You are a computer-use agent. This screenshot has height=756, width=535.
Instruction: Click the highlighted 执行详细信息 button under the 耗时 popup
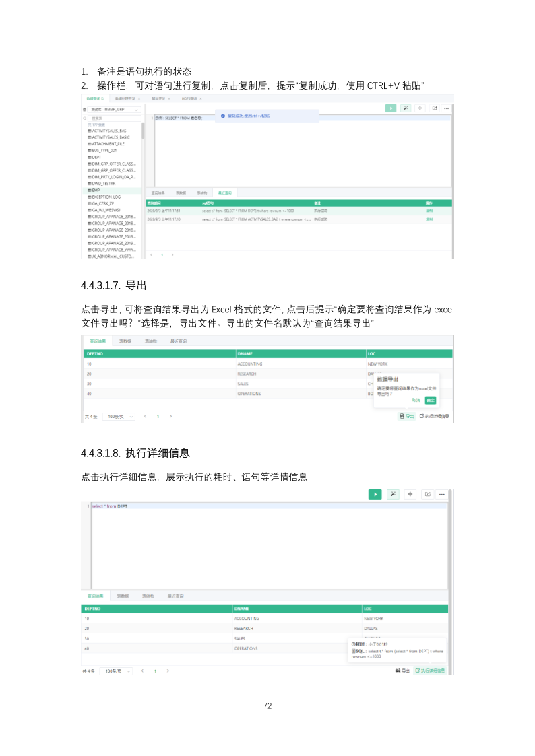click(429, 671)
